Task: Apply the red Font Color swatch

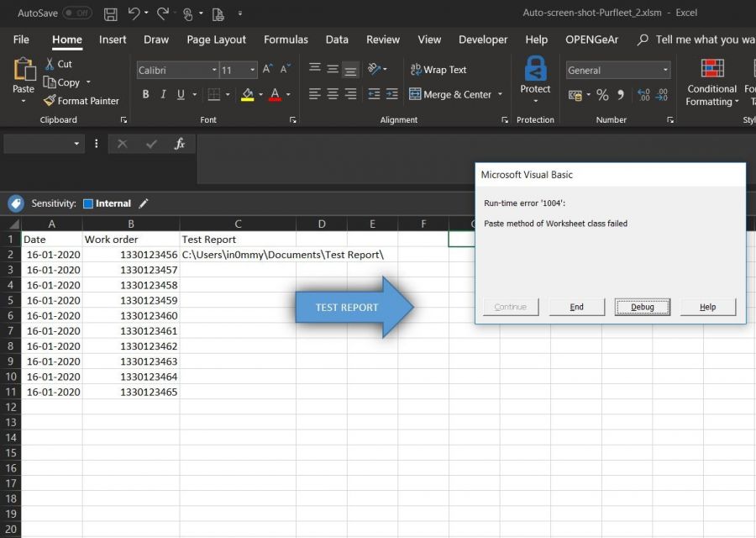Action: 275,94
